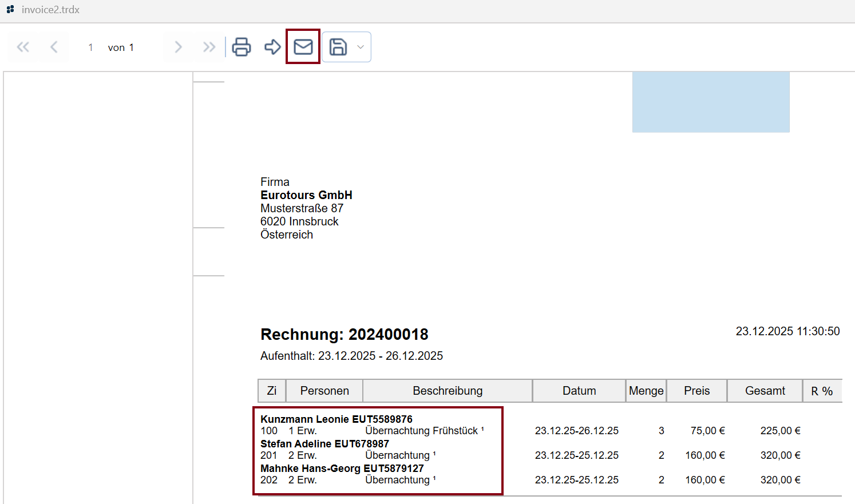Click the blue logo placeholder box

(710, 102)
